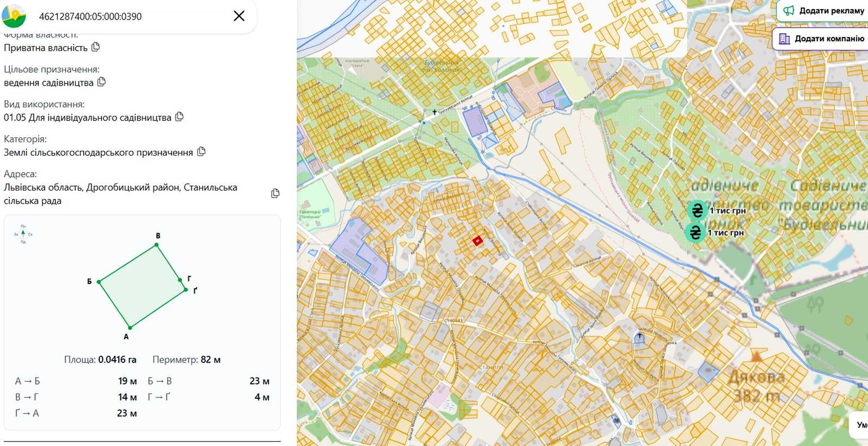Screen dimensions: 868x446
Task: Click the "Адреса:" label
Action: (20, 174)
